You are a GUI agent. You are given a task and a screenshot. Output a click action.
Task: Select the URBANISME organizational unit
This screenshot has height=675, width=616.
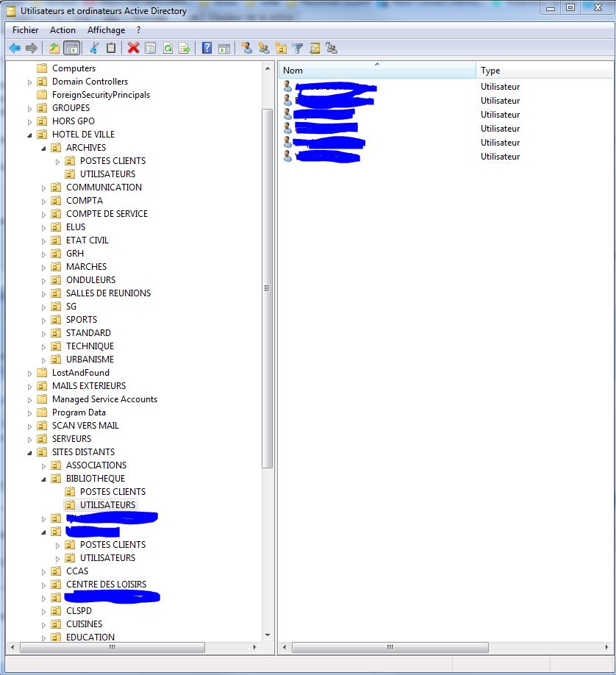[90, 360]
